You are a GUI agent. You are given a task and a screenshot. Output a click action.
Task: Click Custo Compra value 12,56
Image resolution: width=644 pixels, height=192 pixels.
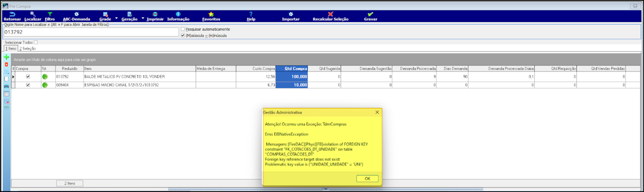click(256, 77)
